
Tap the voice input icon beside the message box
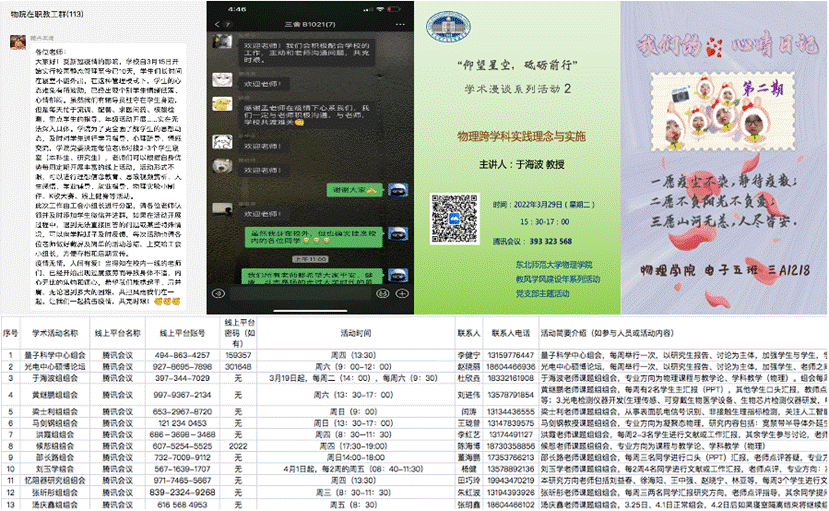(x=218, y=293)
